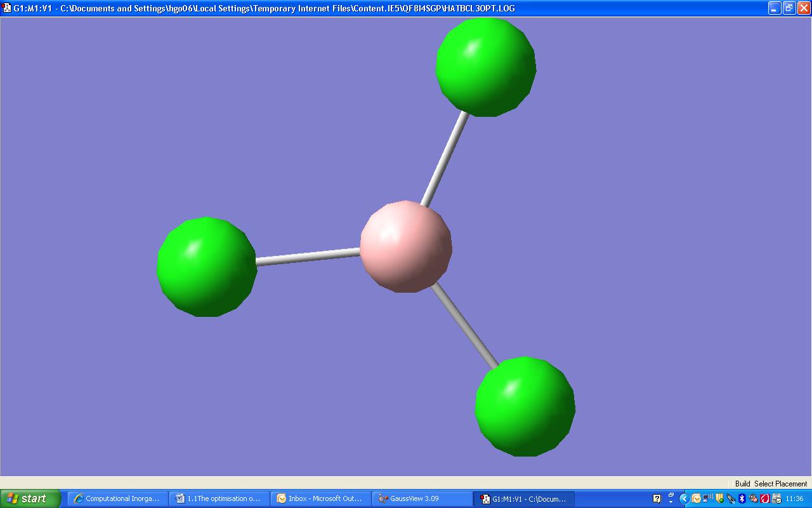Close the G1:M1:V1 molecule window
The width and height of the screenshot is (812, 508).
804,8
